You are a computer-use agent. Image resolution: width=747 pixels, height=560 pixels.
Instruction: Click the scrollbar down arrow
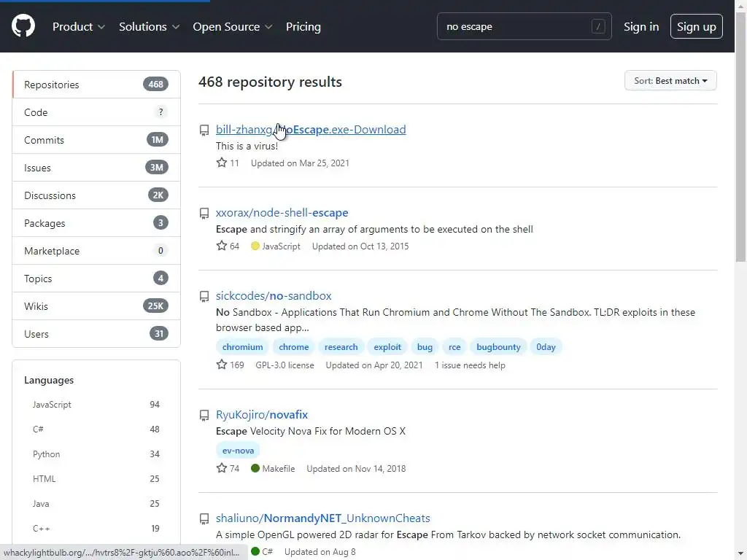point(740,554)
